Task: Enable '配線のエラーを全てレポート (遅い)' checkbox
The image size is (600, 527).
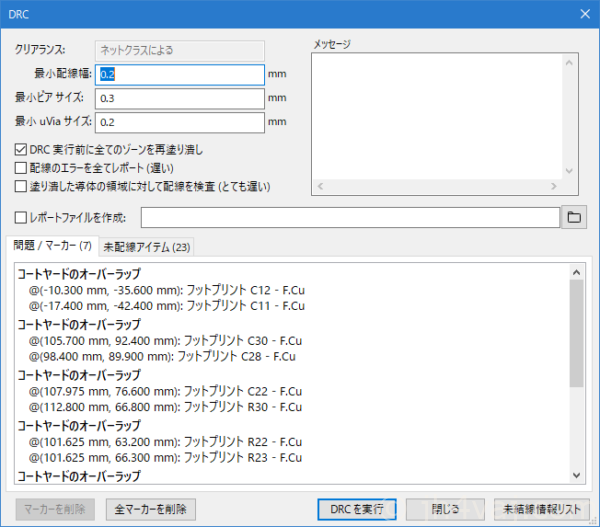Action: [21, 168]
